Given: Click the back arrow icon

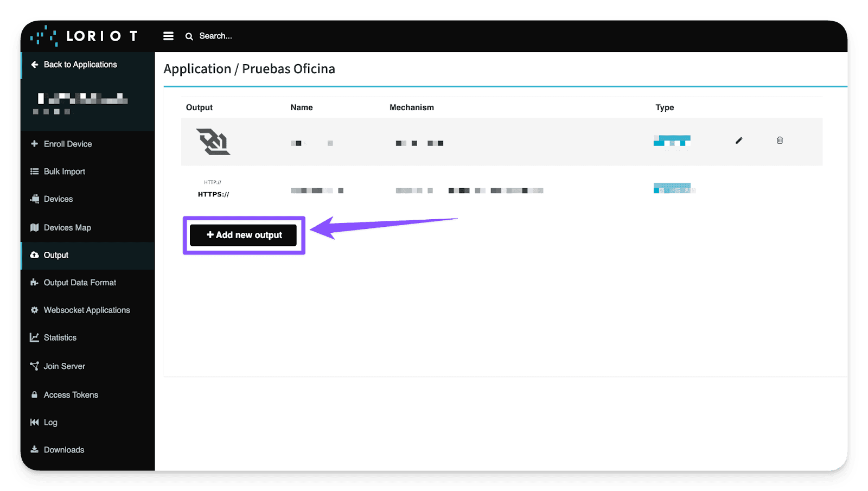Looking at the screenshot, I should pyautogui.click(x=35, y=65).
